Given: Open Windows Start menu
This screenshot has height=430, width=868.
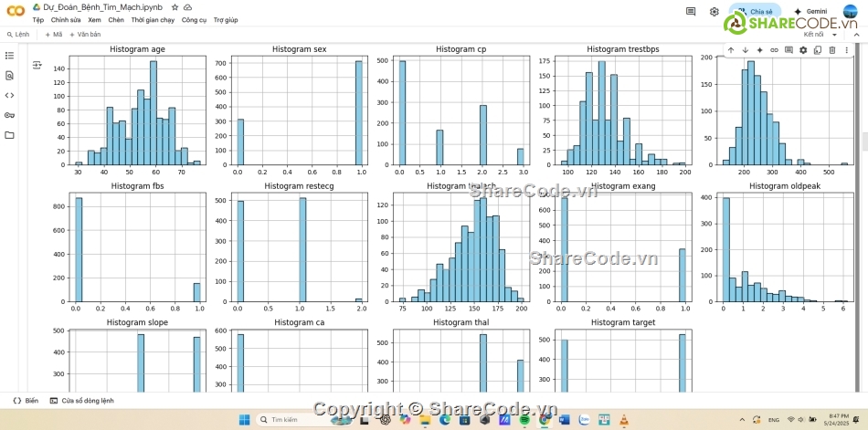Looking at the screenshot, I should point(244,419).
